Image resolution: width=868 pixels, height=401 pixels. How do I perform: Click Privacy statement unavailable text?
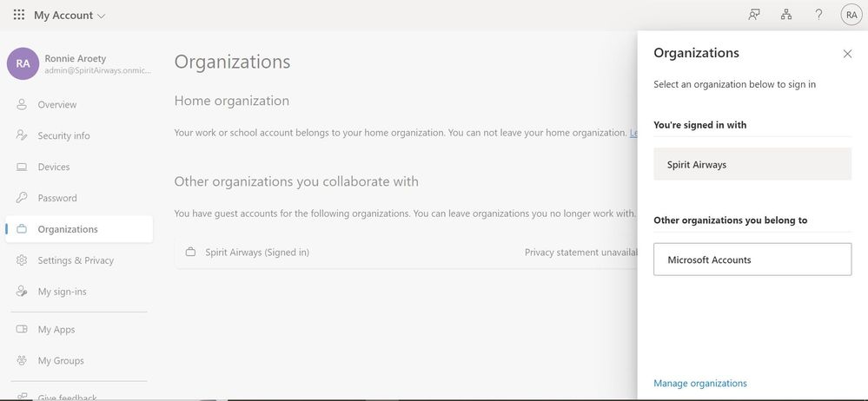tap(581, 253)
